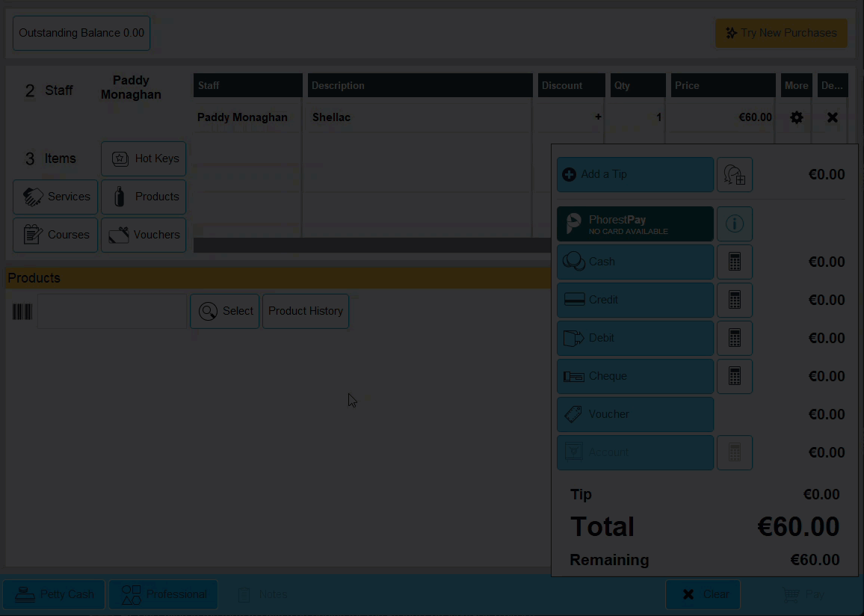Click the horizontal scrollbar below the item grid

click(x=370, y=244)
